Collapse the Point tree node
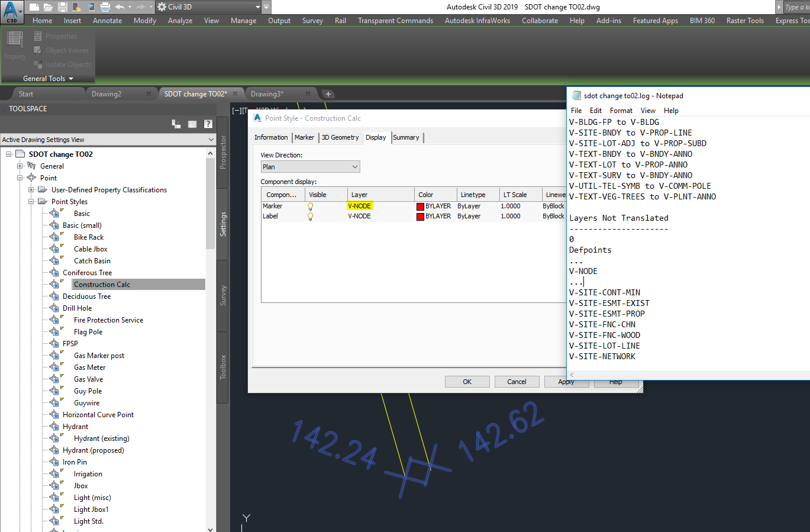The width and height of the screenshot is (810, 532). tap(20, 178)
